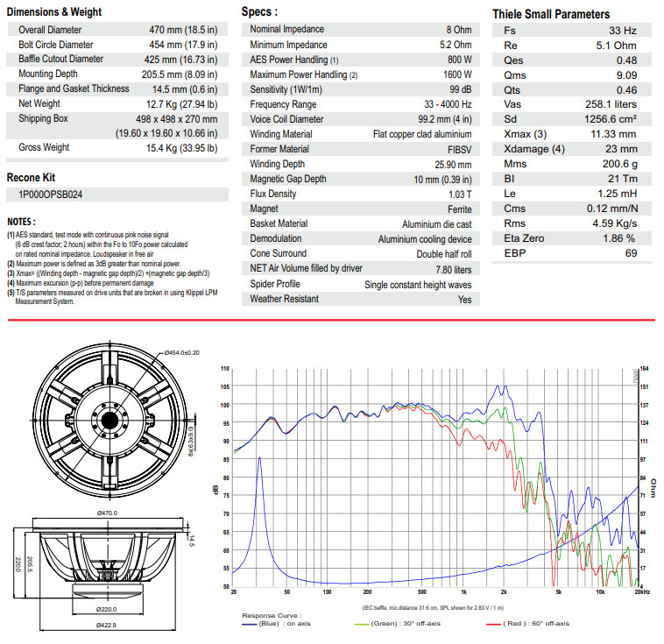Click note (4) Maximum excursion line

click(x=81, y=283)
